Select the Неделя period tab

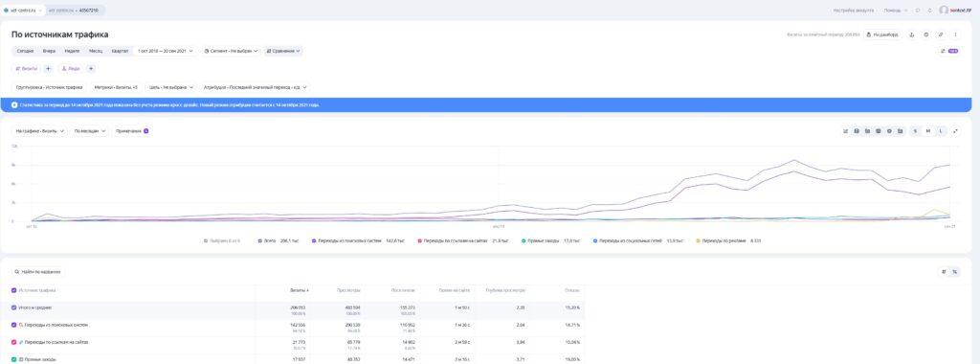(x=72, y=52)
